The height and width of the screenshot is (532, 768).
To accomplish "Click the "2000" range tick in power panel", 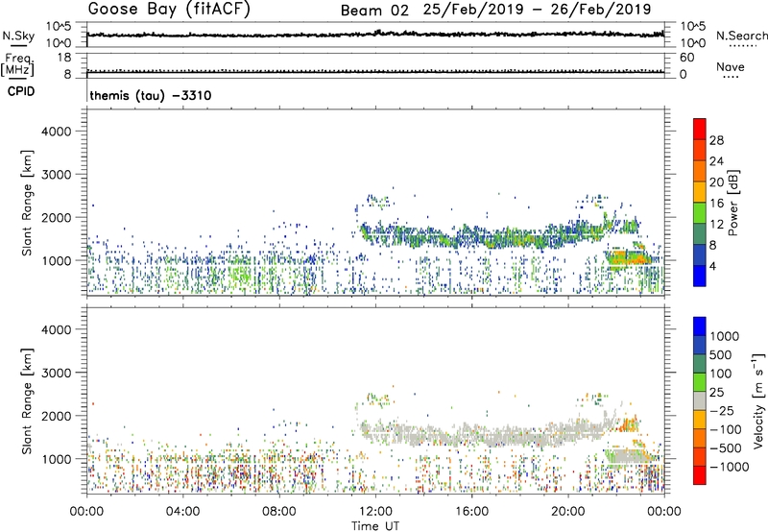I will 56,217.
